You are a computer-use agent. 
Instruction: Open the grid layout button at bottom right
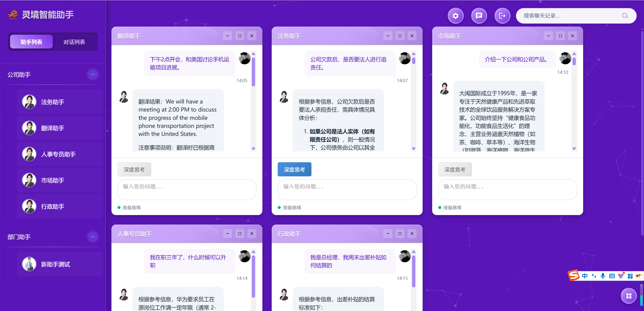point(629,296)
